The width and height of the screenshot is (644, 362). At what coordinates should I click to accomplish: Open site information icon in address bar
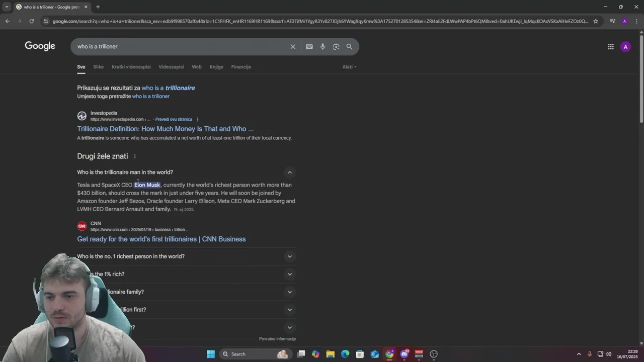[46, 21]
